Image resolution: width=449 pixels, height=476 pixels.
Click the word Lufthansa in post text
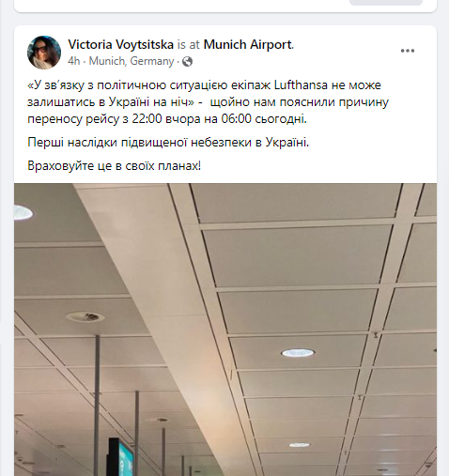click(301, 85)
